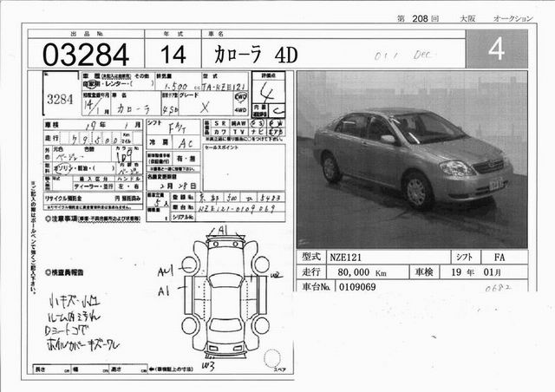The height and width of the screenshot is (392, 555).
Task: Click the printed mileage 80,000 Km
Action: click(x=362, y=272)
